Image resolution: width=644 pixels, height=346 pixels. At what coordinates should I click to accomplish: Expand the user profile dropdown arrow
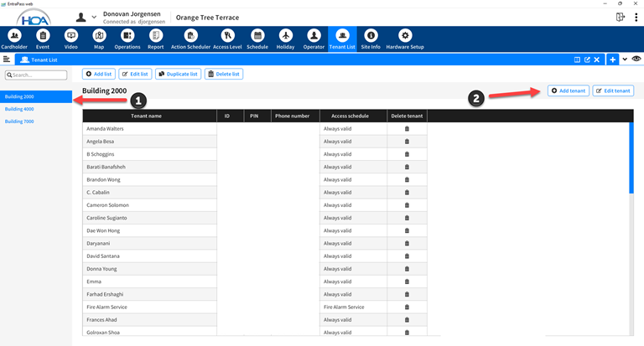[x=93, y=18]
